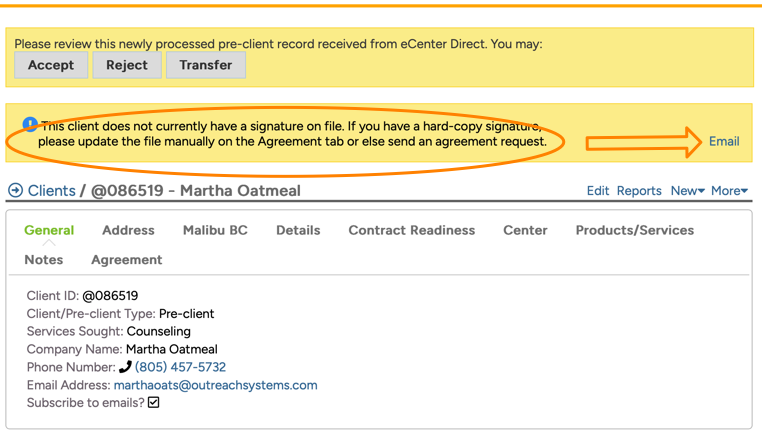Click the circled arrow icon beside Clients
The height and width of the screenshot is (434, 762).
pyautogui.click(x=15, y=191)
